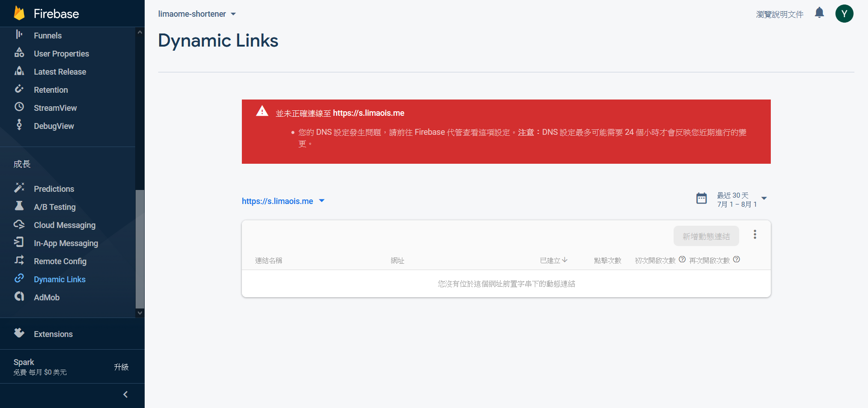Click the StreamView clock icon
This screenshot has width=868, height=408.
[x=19, y=107]
